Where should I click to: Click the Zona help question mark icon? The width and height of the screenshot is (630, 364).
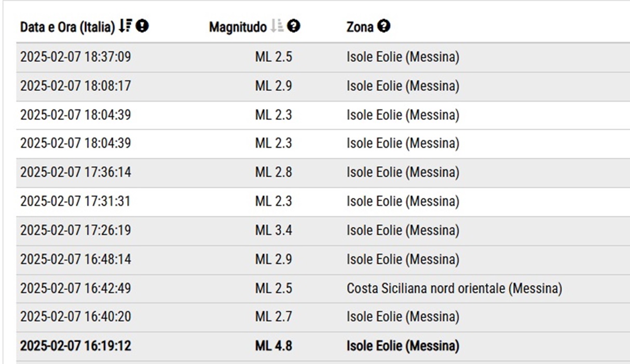tap(384, 27)
